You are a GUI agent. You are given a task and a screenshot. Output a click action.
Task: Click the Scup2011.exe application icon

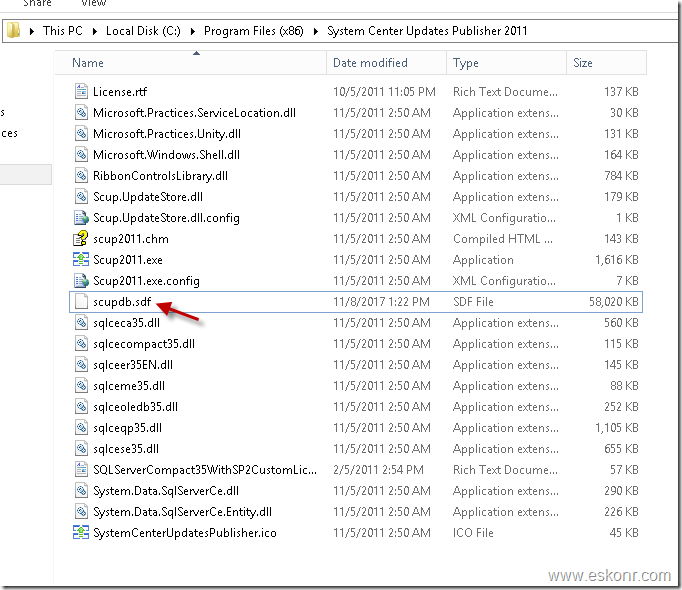tap(80, 260)
